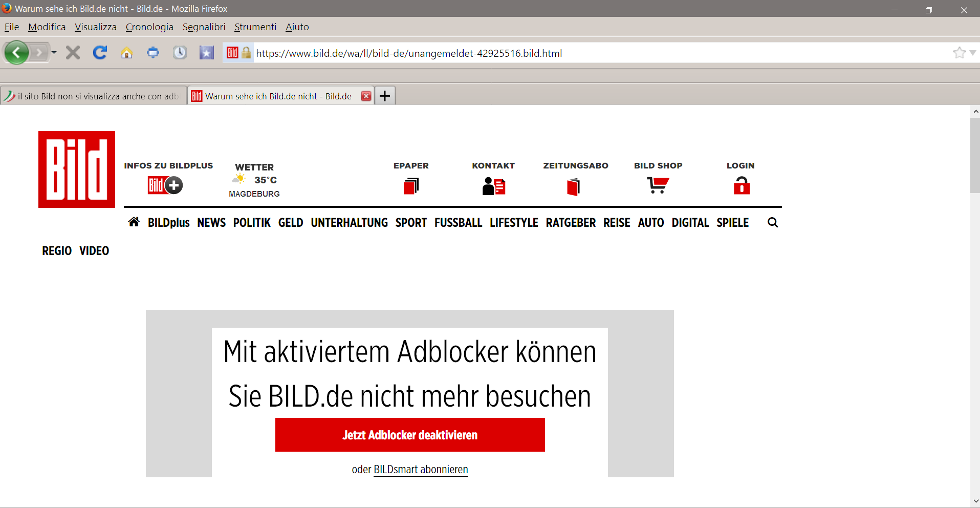Open the Strumenti menu

[255, 27]
